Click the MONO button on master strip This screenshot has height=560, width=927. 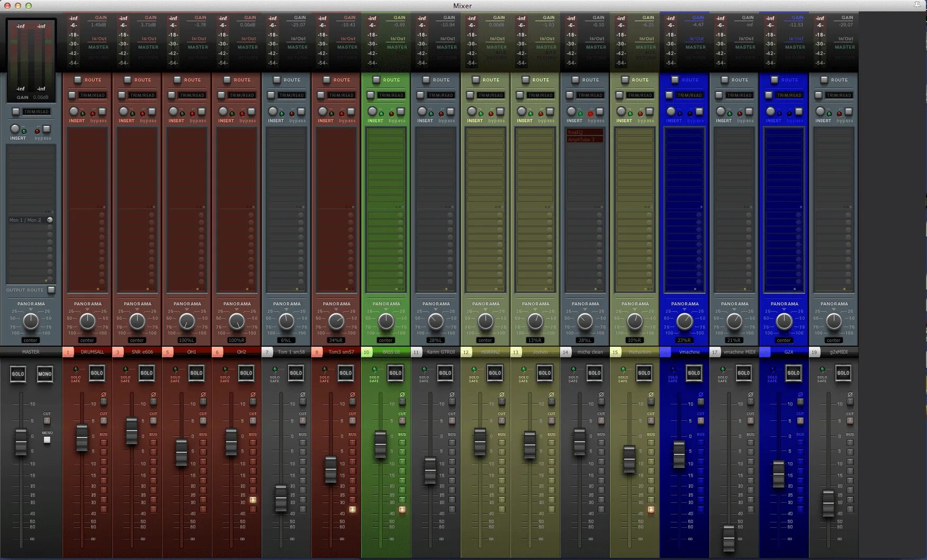tap(45, 373)
